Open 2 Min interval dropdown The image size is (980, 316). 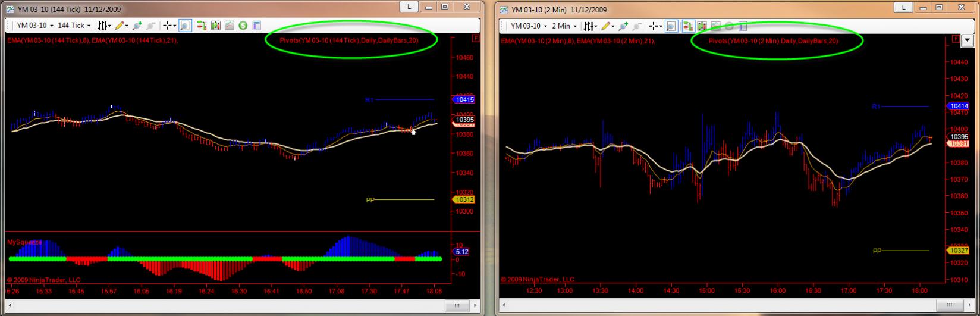click(x=575, y=26)
